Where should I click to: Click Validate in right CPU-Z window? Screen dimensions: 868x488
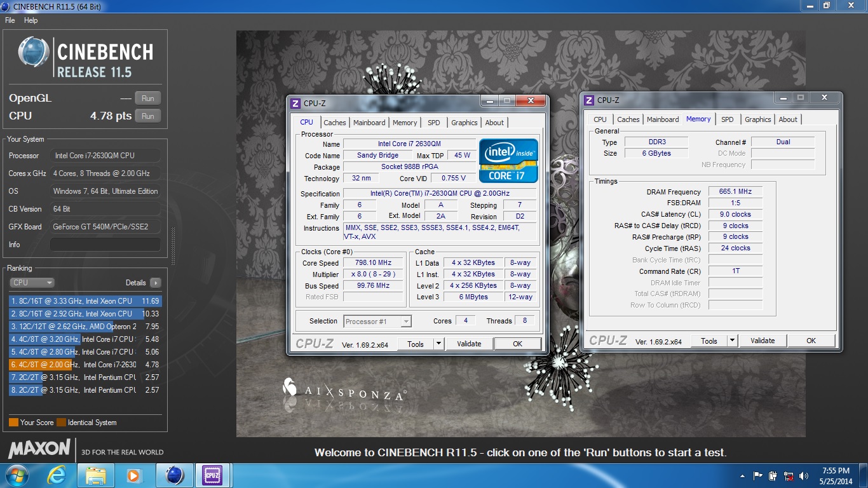tap(763, 341)
